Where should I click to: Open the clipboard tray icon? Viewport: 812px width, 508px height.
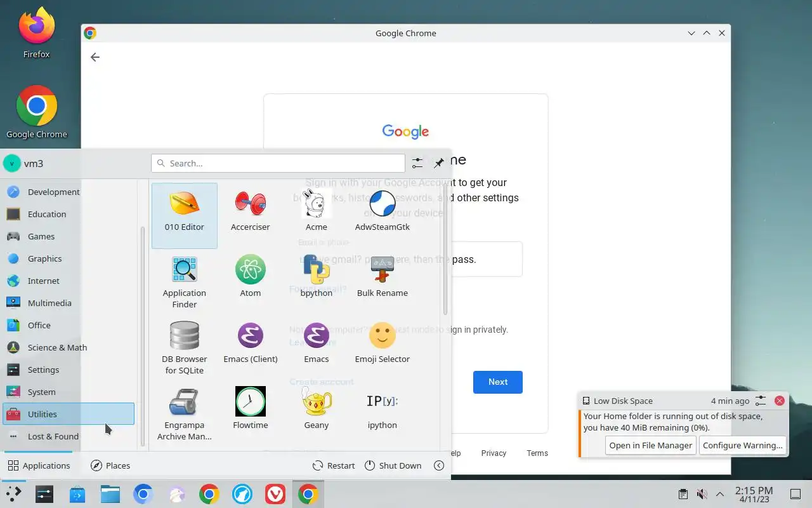point(683,494)
